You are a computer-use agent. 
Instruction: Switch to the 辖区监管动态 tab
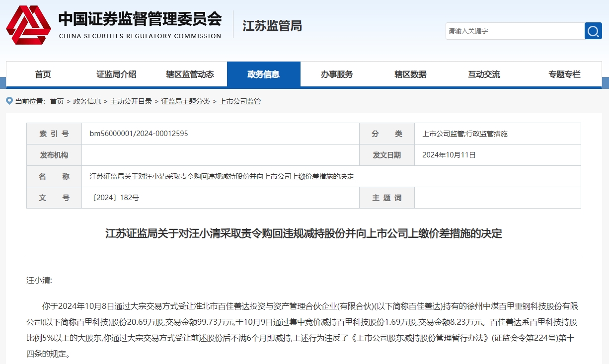(x=190, y=74)
